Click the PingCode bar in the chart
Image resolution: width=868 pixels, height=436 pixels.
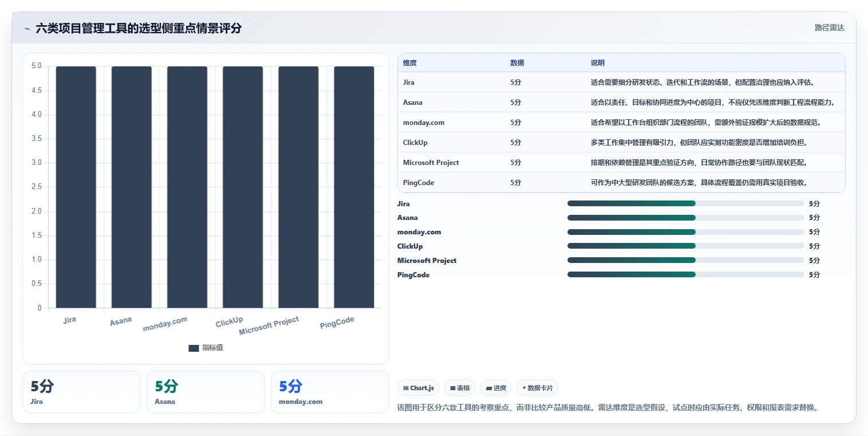tap(354, 187)
